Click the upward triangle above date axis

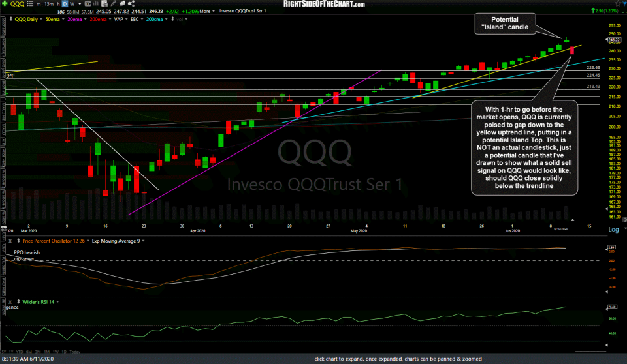coord(573,220)
